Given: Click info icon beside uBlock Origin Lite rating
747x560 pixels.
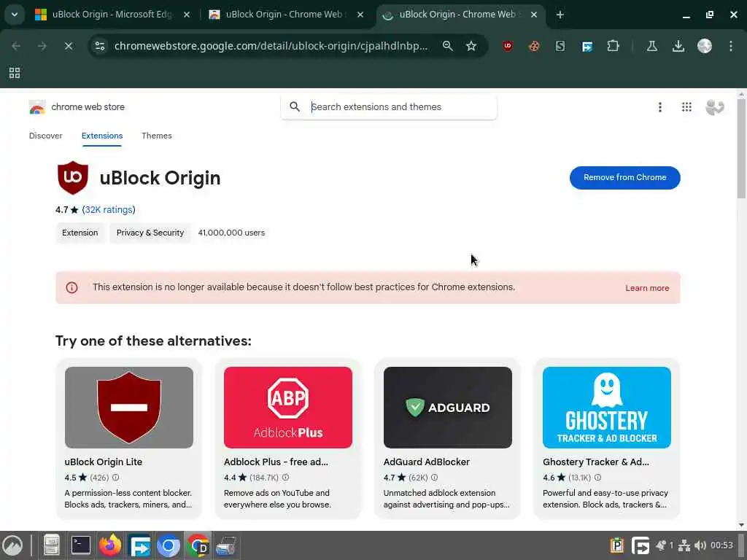Looking at the screenshot, I should pyautogui.click(x=115, y=477).
